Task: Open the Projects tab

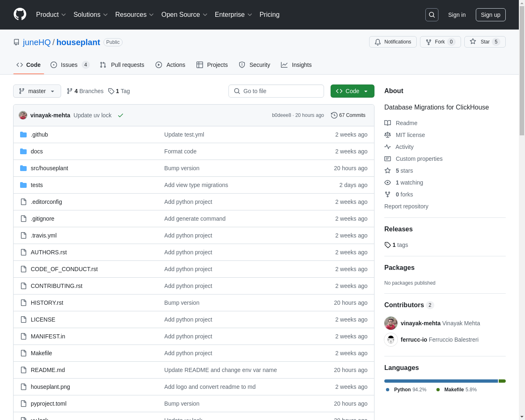Action: (x=212, y=65)
